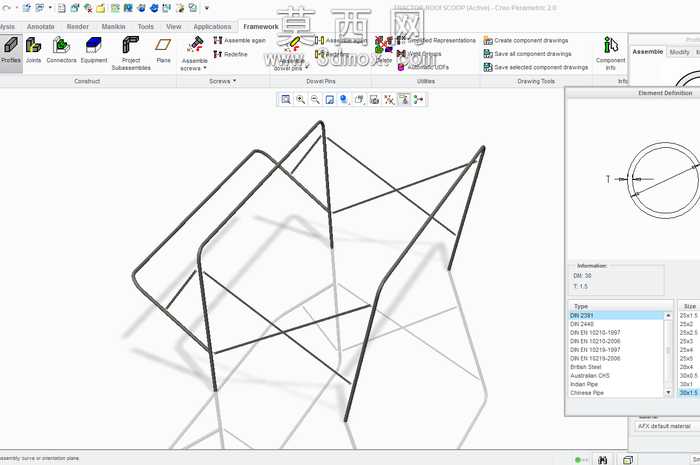
Task: Select the Assemble tab in side panel
Action: pos(648,52)
